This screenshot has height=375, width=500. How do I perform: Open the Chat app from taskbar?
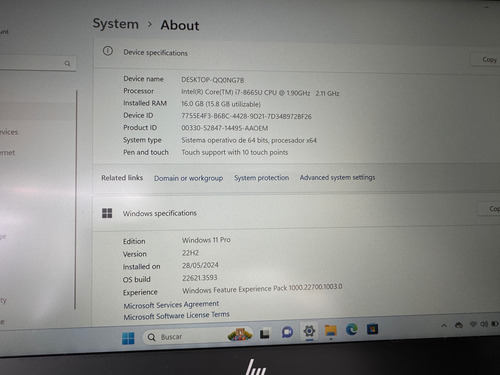[287, 332]
